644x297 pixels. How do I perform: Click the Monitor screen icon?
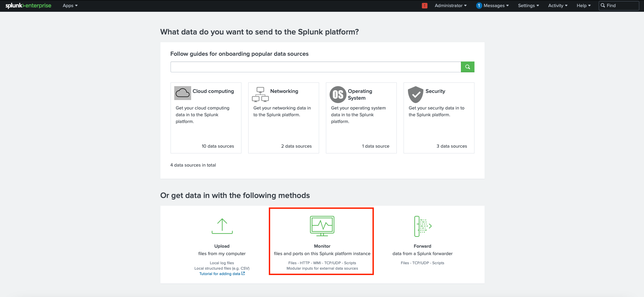tap(322, 226)
